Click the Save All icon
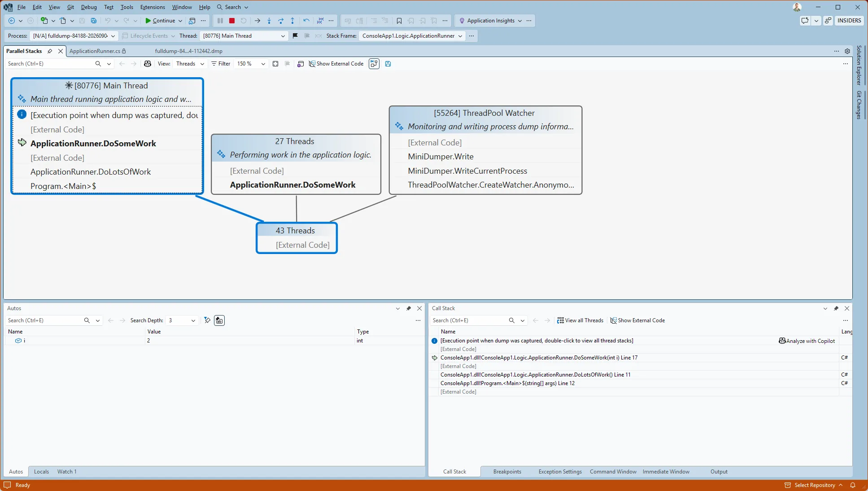 pyautogui.click(x=94, y=21)
